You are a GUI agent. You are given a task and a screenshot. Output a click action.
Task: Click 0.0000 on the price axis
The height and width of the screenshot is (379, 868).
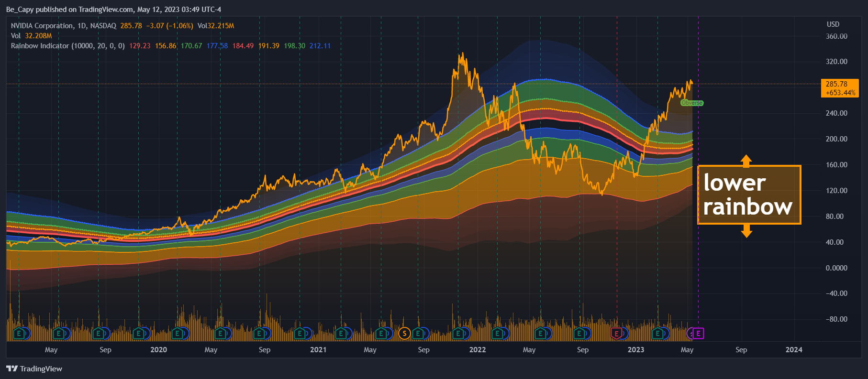tap(836, 268)
